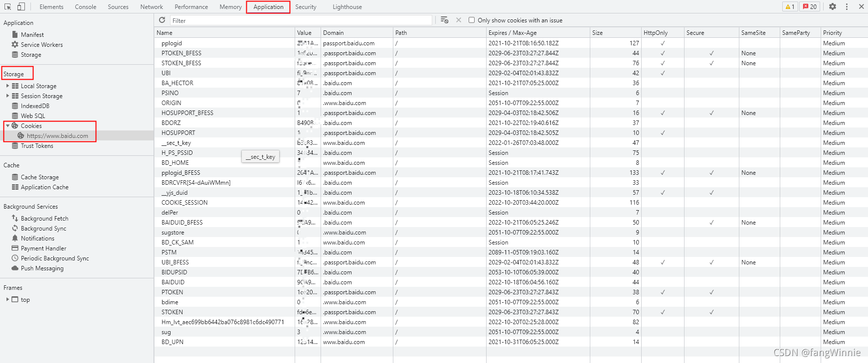Click the issues count badge showing 20
868x363 pixels.
(810, 6)
